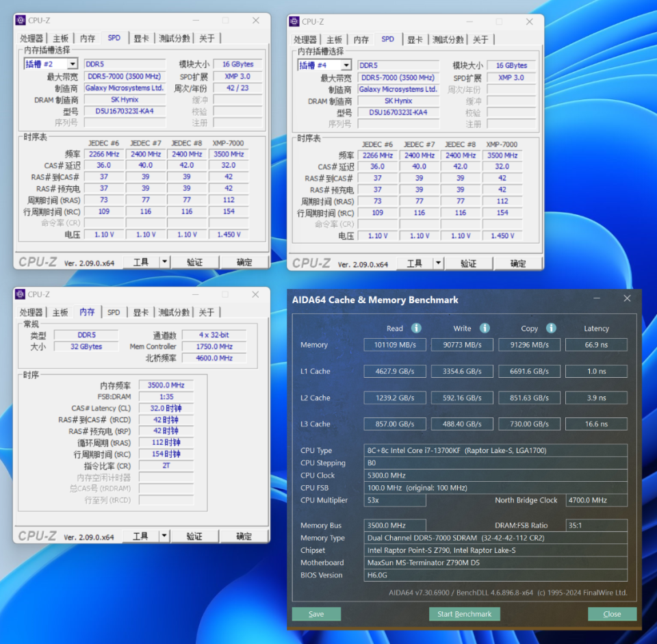
Task: Click 确定 button in slot #4 CPU-Z window
Action: [518, 263]
